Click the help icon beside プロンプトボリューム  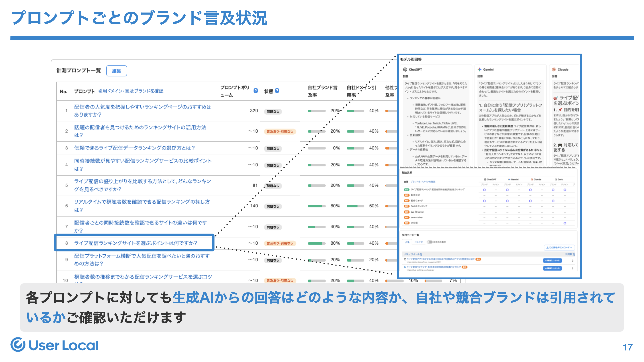pyautogui.click(x=256, y=91)
